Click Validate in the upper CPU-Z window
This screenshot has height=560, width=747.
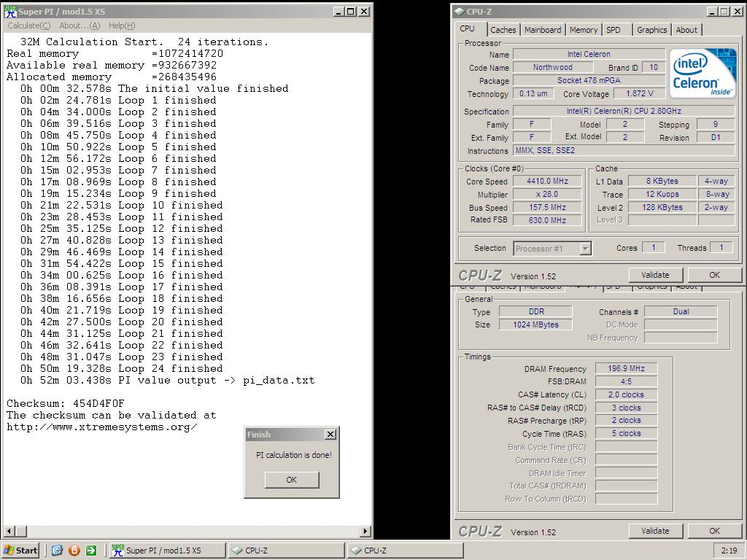coord(656,275)
